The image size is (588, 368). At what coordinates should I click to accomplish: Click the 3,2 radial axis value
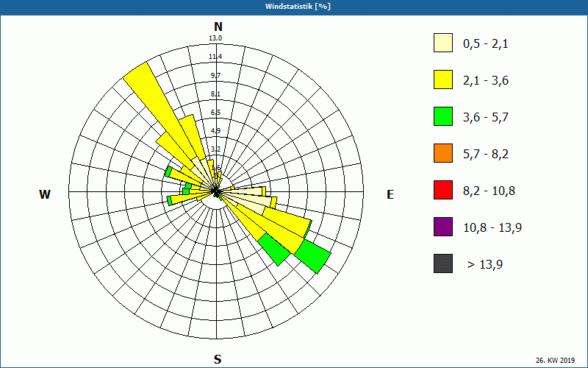pos(215,149)
